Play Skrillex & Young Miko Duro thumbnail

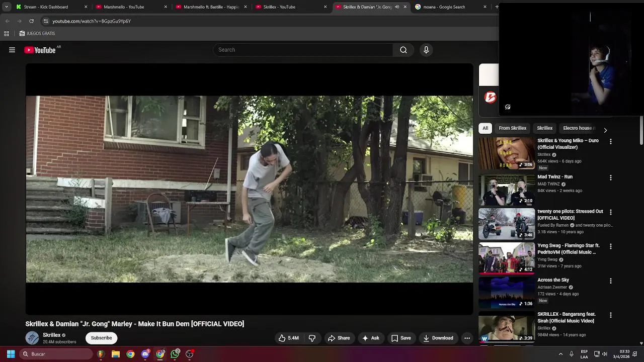pyautogui.click(x=507, y=153)
